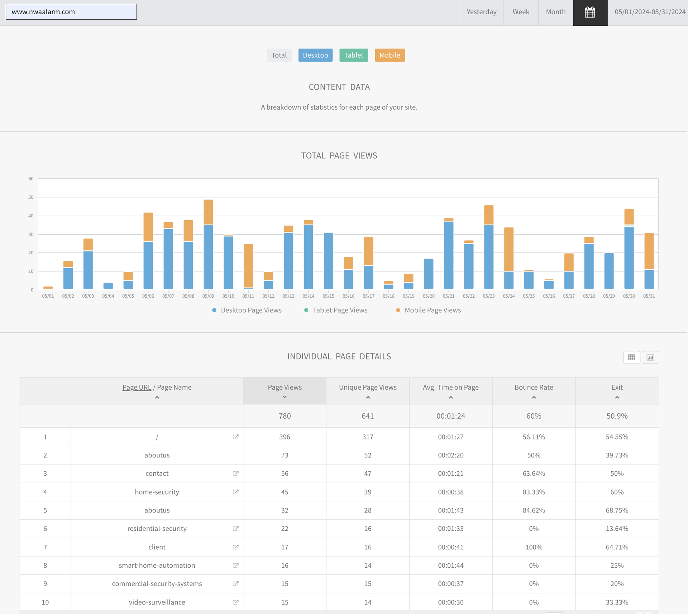Open video-surveillance external link icon
The height and width of the screenshot is (616, 688).
point(235,602)
